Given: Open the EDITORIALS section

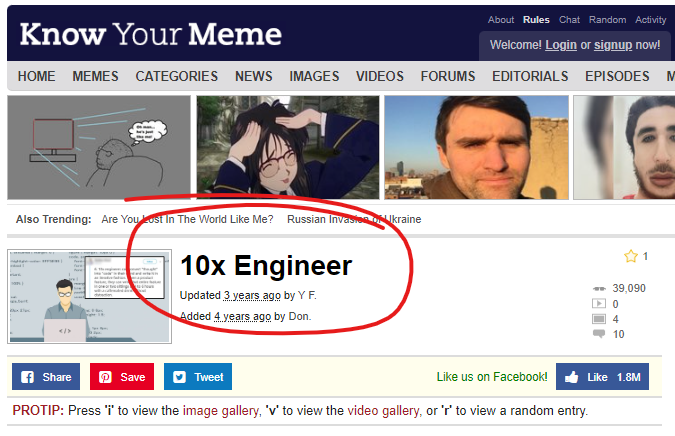Looking at the screenshot, I should (530, 76).
